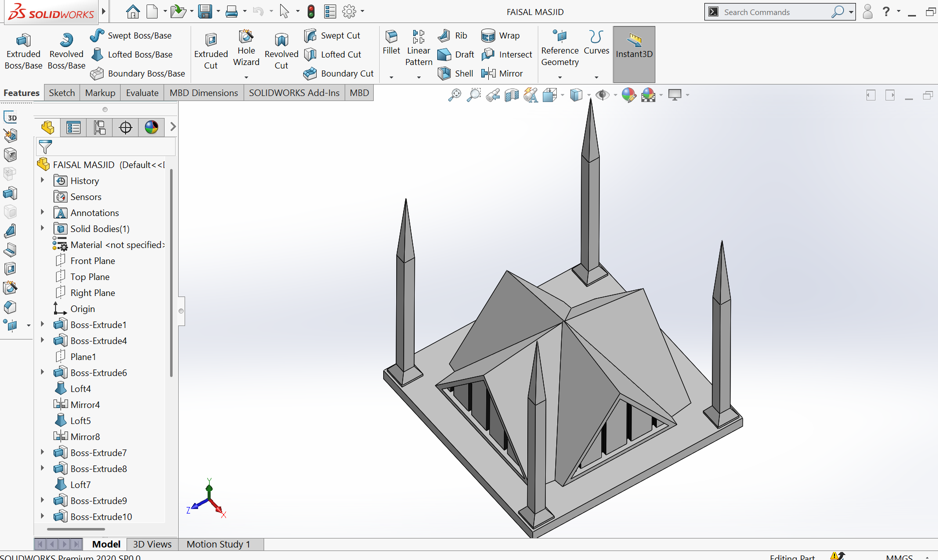Viewport: 938px width, 560px height.
Task: Switch to the Sketch tab
Action: point(62,93)
